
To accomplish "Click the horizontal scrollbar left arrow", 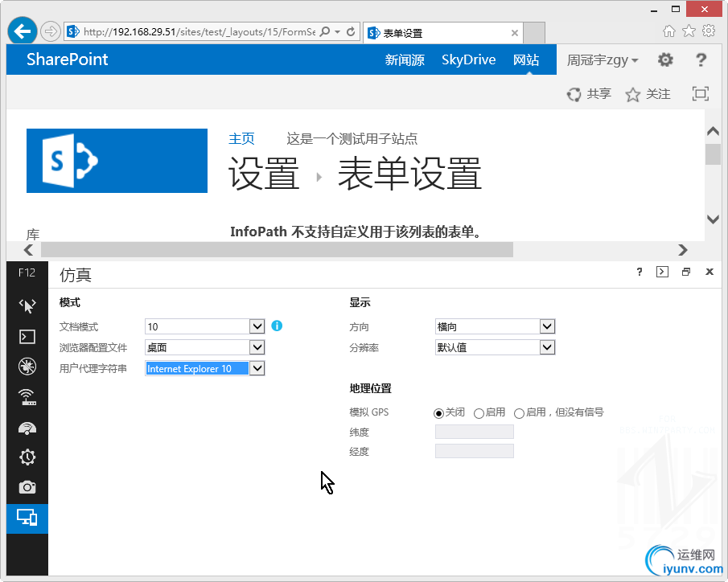I will pyautogui.click(x=29, y=250).
